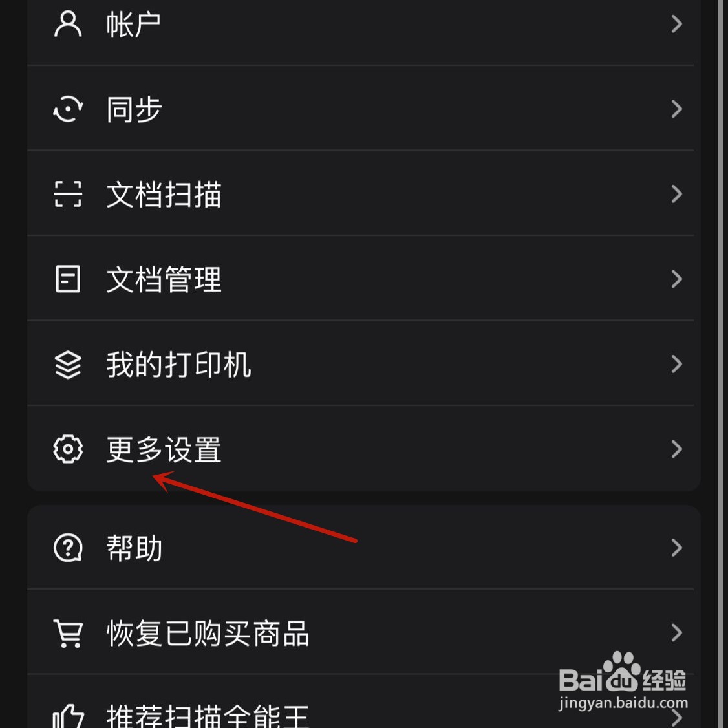Tap the sync circular arrows icon

click(68, 109)
